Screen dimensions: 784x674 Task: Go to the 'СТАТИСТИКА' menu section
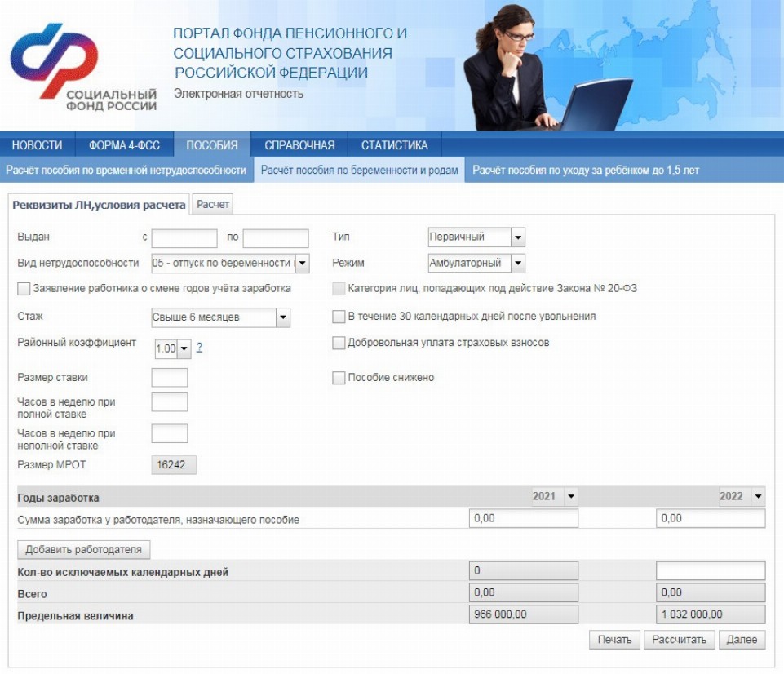[x=394, y=145]
